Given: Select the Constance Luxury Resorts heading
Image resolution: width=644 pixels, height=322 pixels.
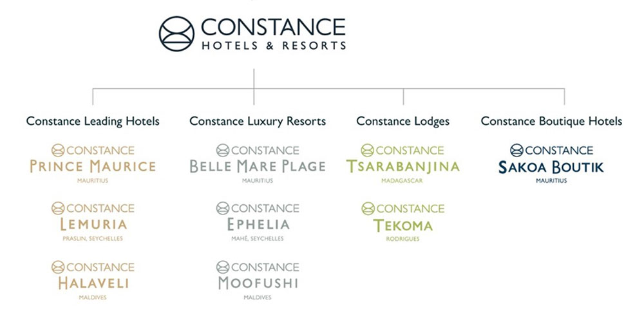Looking at the screenshot, I should 258,121.
